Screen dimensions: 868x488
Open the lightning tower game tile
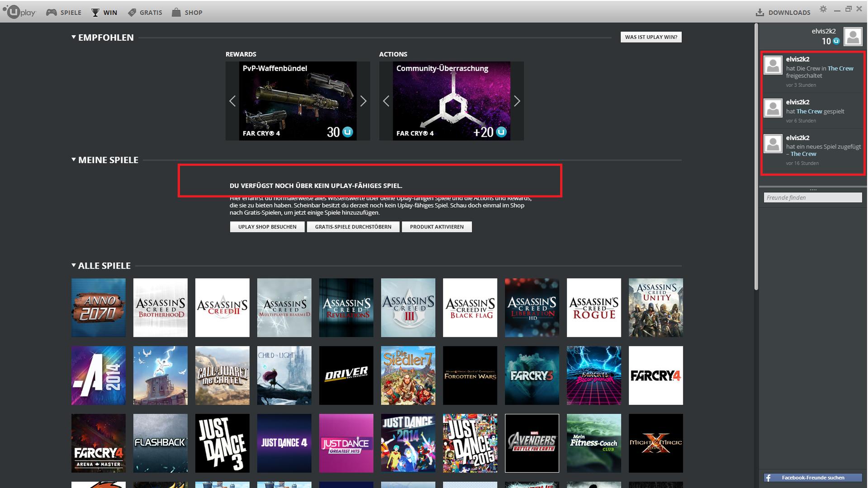point(161,375)
